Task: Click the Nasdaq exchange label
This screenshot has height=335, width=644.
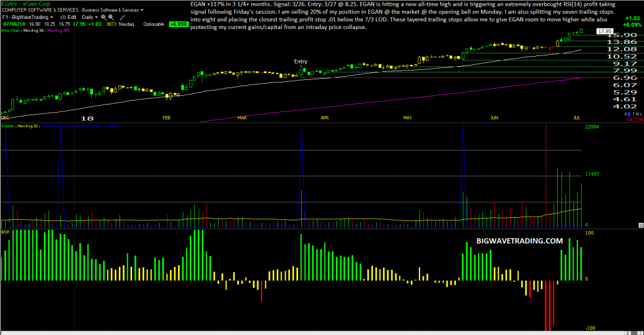Action: pos(126,25)
